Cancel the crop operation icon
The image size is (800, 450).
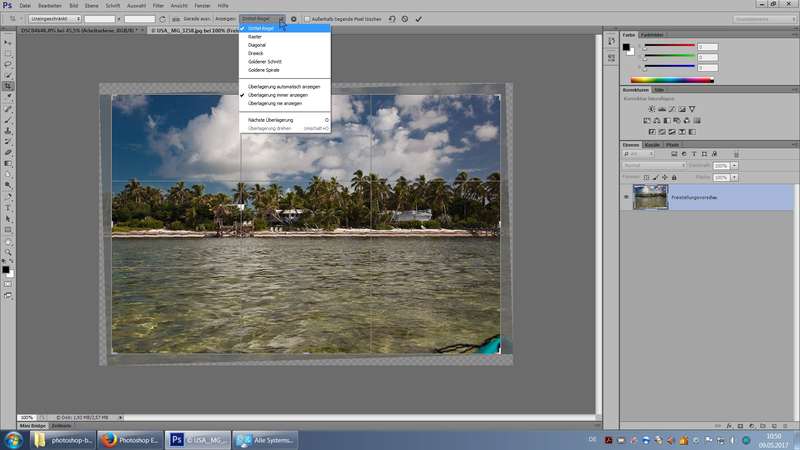404,19
